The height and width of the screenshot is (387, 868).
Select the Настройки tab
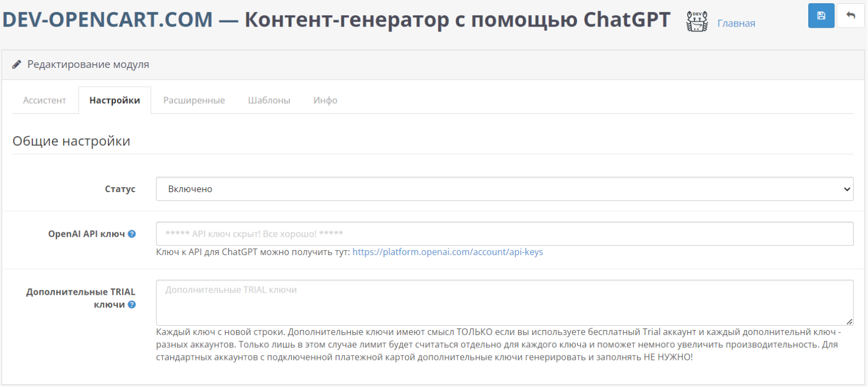(x=114, y=100)
